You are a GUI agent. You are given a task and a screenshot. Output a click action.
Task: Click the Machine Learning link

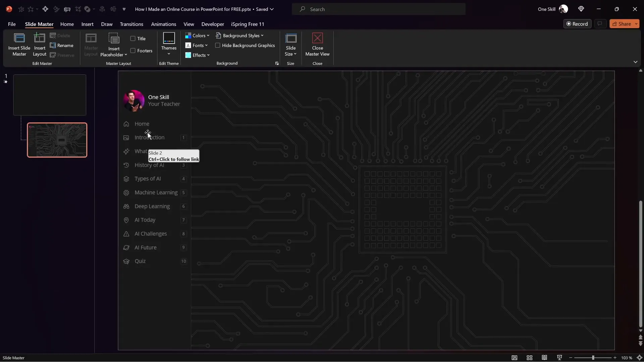point(156,192)
